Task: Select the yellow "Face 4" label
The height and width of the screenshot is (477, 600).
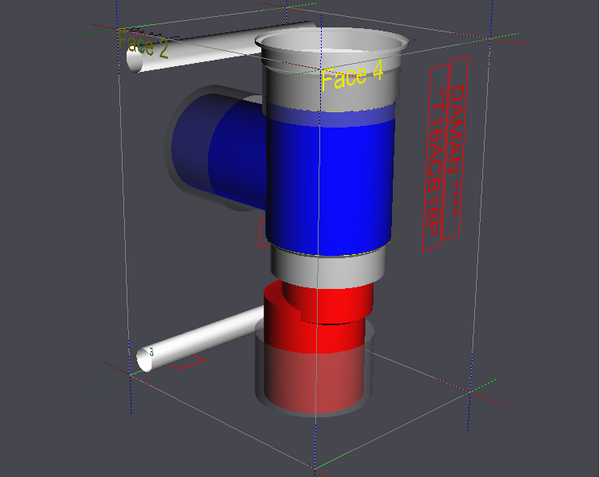Action: (x=352, y=75)
